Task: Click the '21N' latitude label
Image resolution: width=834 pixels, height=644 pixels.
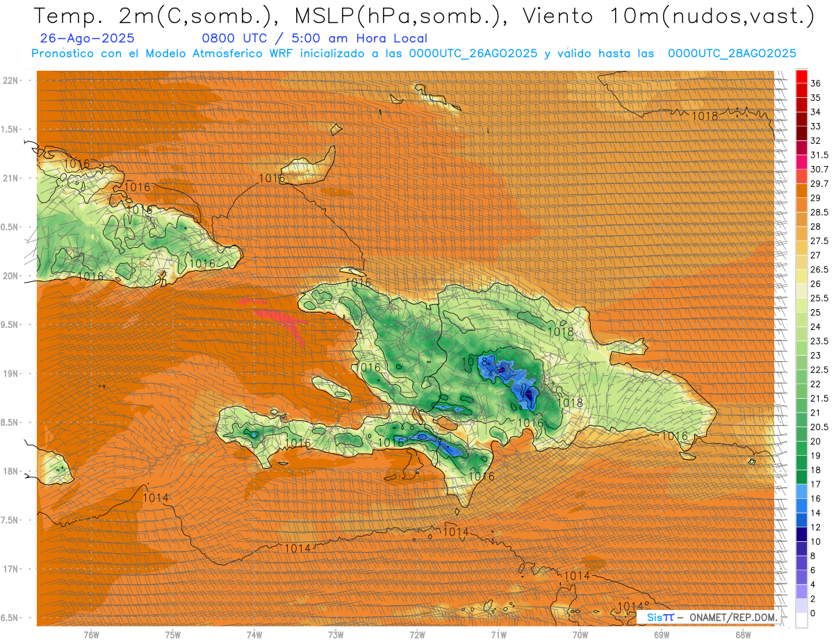Action: click(x=10, y=179)
